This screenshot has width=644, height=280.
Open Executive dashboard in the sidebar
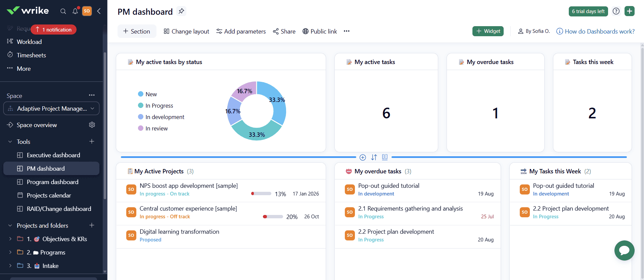pyautogui.click(x=53, y=155)
